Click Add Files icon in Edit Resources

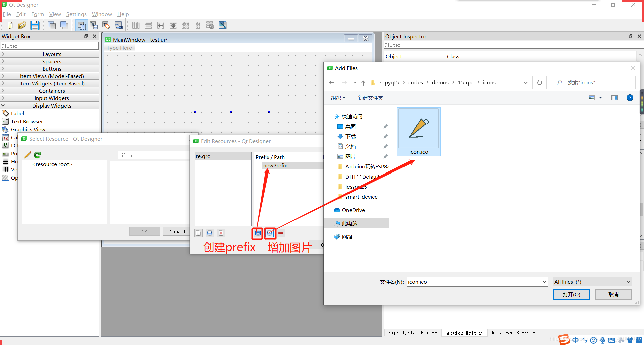pyautogui.click(x=269, y=233)
